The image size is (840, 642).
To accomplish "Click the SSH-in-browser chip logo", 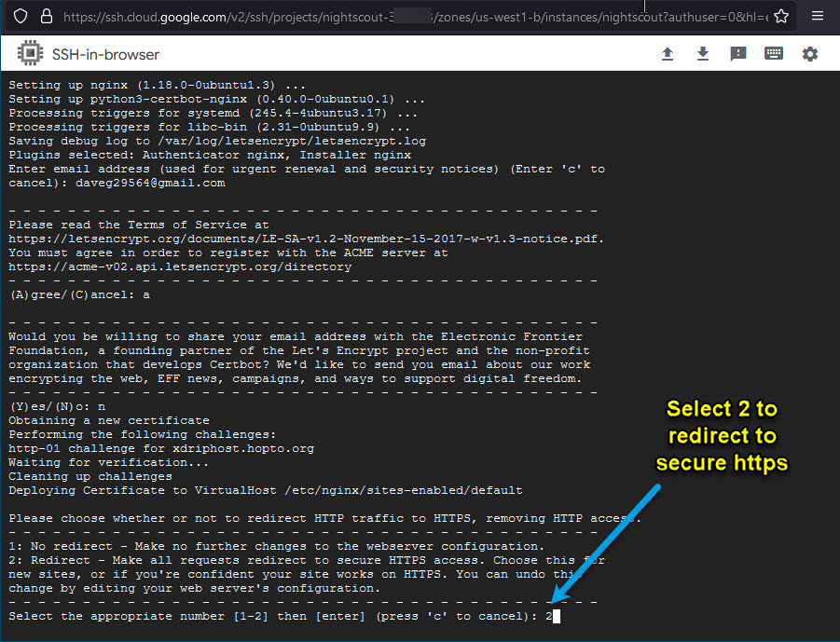I will pyautogui.click(x=28, y=54).
